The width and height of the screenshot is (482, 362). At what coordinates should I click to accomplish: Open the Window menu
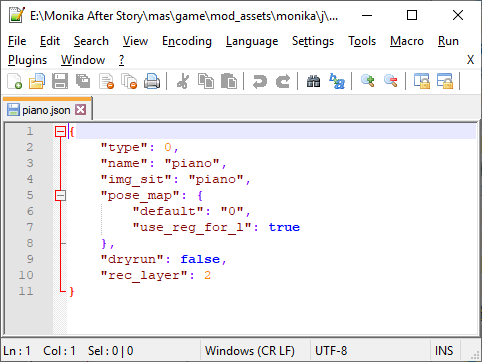pyautogui.click(x=83, y=60)
